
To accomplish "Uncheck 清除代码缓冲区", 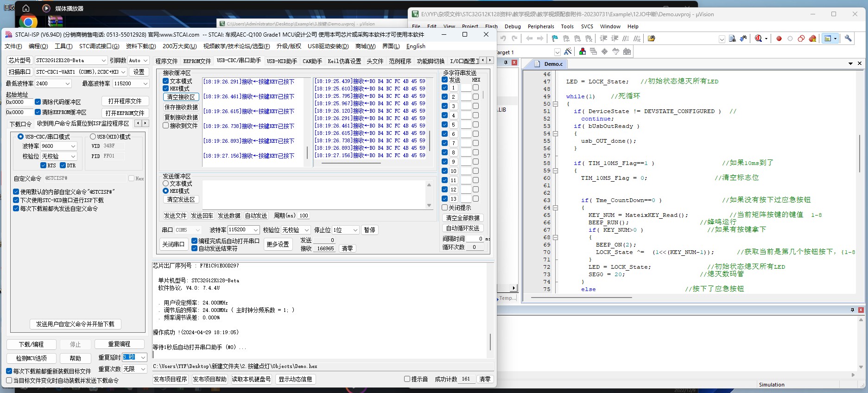I will pyautogui.click(x=38, y=102).
